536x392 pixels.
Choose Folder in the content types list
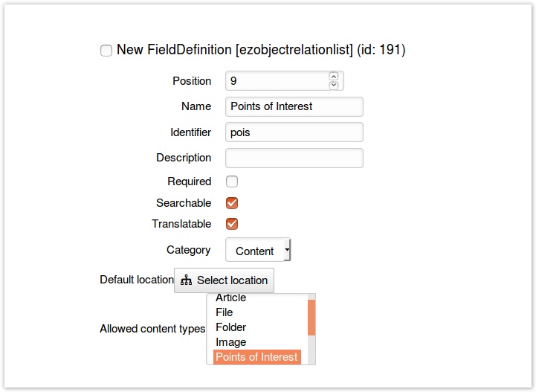click(231, 327)
